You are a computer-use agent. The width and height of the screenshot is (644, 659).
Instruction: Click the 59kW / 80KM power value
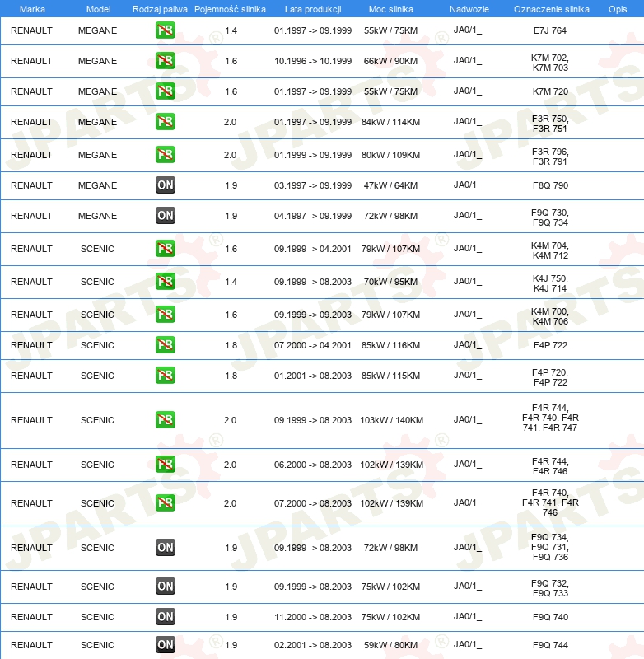[390, 645]
